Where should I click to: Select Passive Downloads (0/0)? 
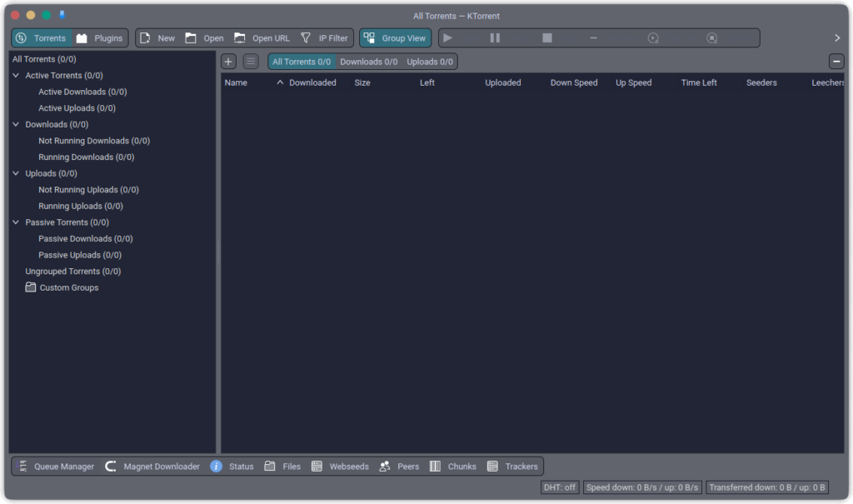tap(86, 239)
